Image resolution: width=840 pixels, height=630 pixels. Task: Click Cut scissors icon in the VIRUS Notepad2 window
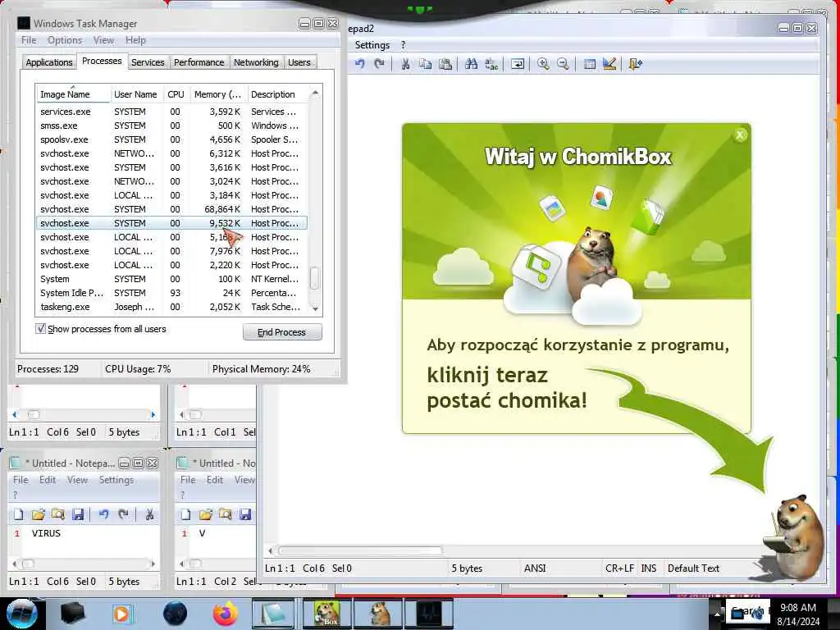coord(149,515)
